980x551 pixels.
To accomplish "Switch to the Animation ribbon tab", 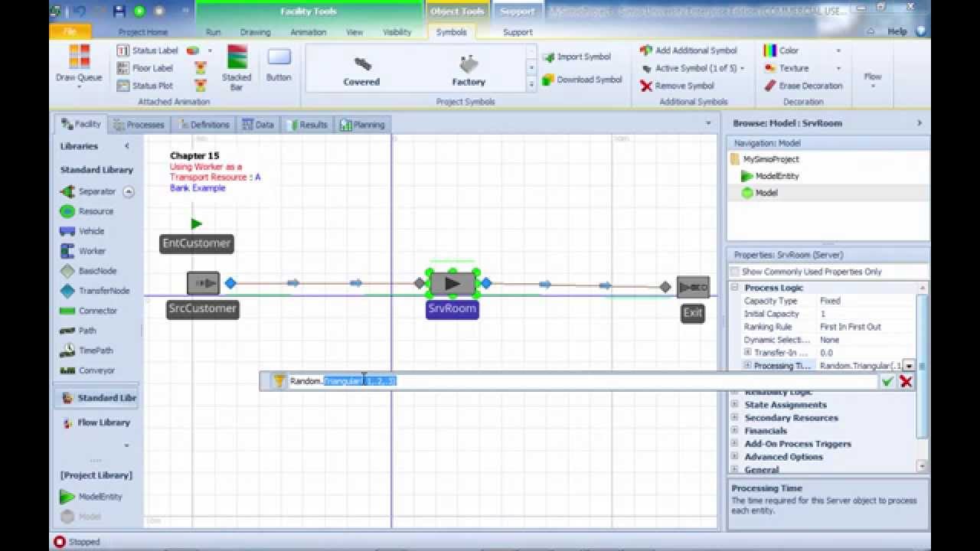I will point(309,32).
